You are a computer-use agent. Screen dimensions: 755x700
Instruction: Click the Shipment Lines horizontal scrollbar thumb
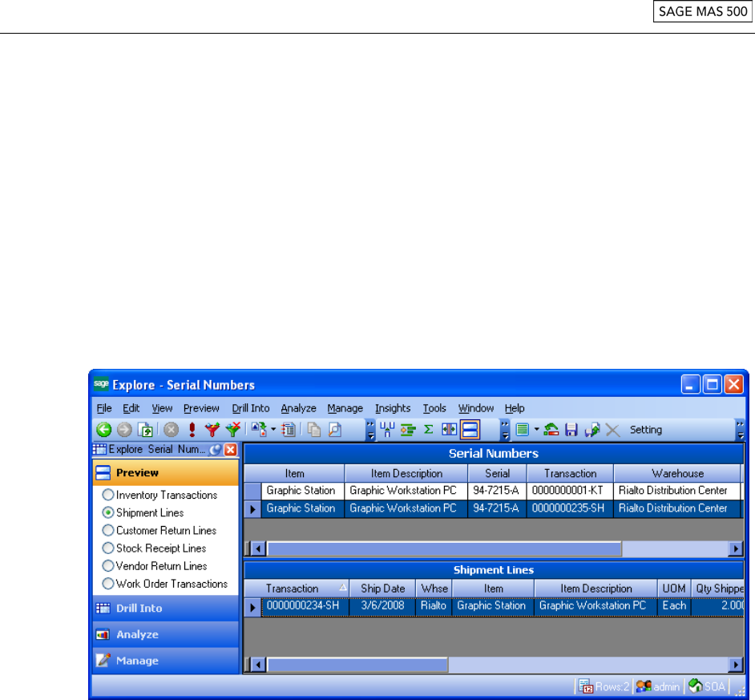tap(357, 665)
